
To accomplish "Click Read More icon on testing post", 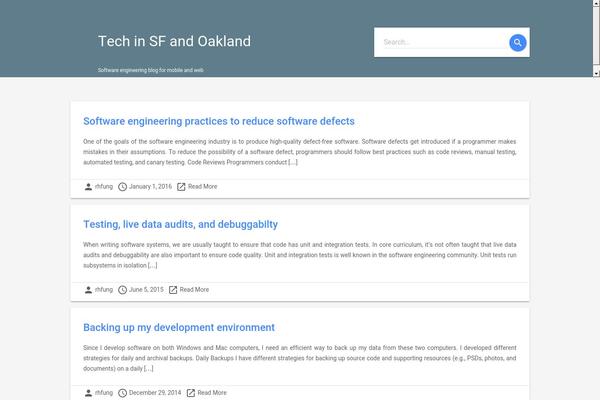I will click(x=174, y=289).
